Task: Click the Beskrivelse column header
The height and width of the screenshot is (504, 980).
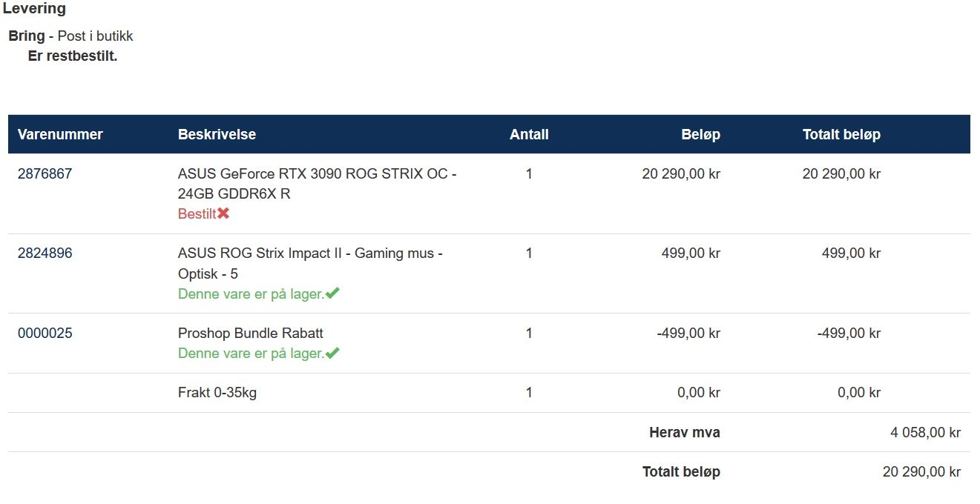Action: 217,134
